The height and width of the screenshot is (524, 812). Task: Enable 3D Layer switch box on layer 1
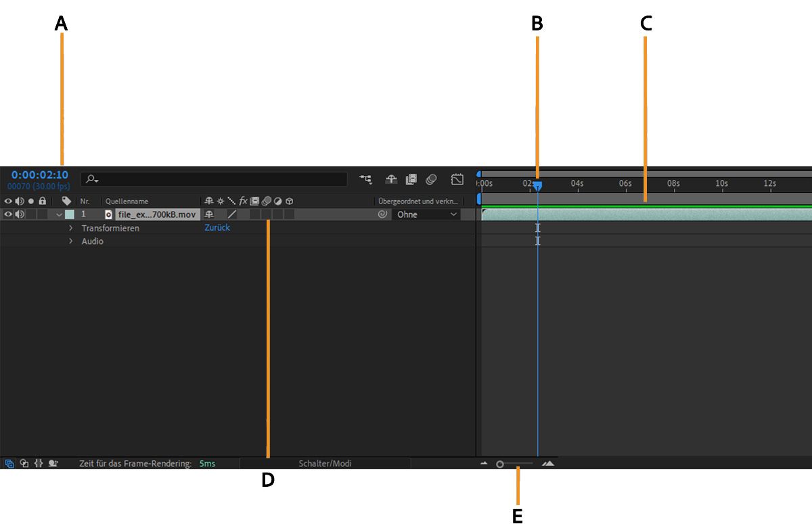[289, 214]
